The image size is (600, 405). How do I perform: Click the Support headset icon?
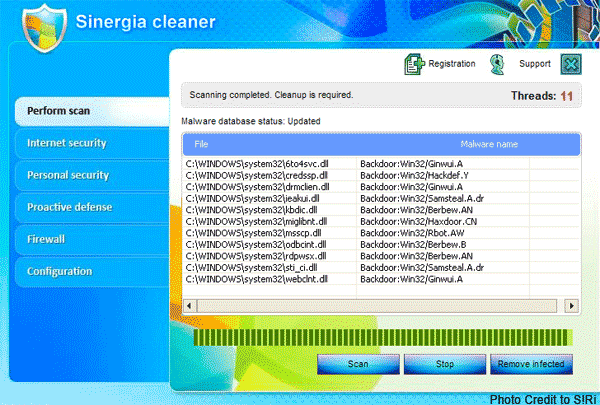497,64
